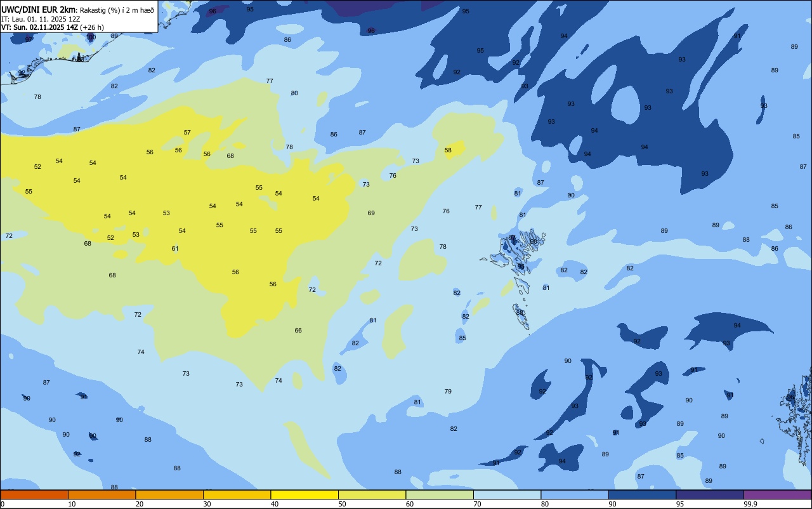Click the map value 79
Image resolution: width=812 pixels, height=509 pixels.
(x=448, y=392)
